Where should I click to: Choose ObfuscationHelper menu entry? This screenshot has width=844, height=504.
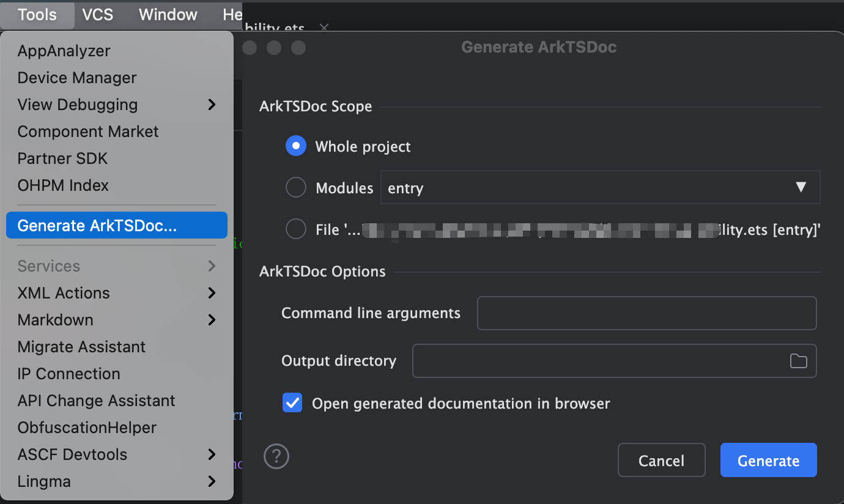click(117, 428)
